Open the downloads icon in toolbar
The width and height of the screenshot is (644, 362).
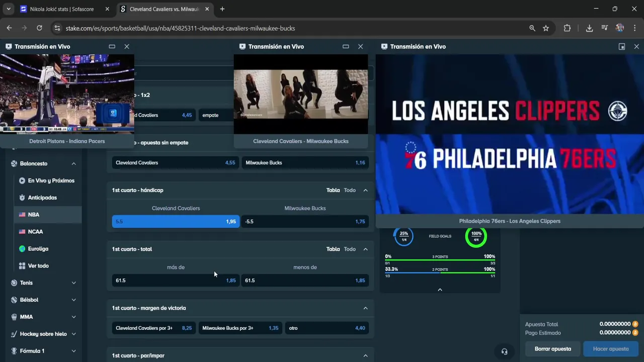(589, 28)
